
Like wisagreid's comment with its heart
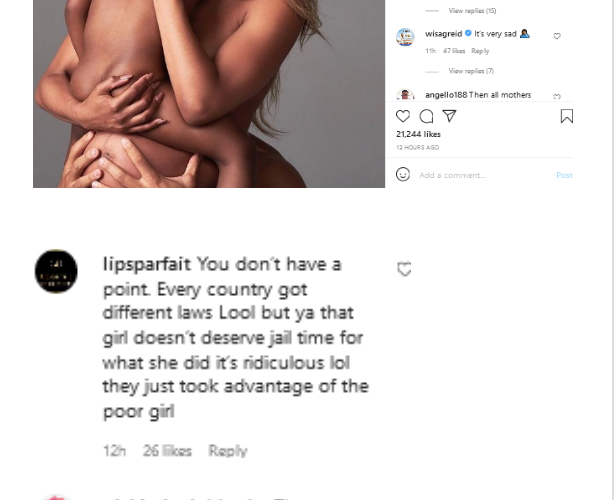(x=557, y=36)
